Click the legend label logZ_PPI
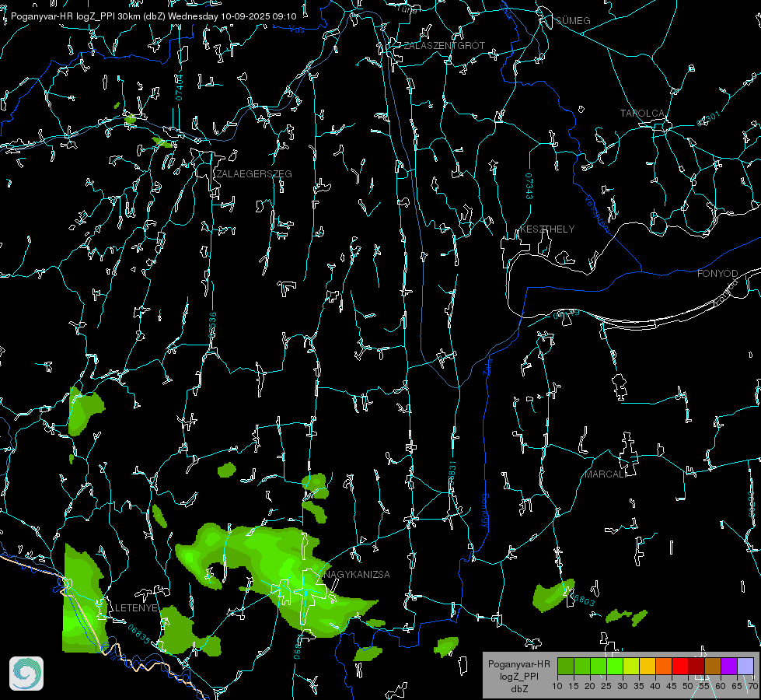Image resolution: width=761 pixels, height=700 pixels. 518,676
